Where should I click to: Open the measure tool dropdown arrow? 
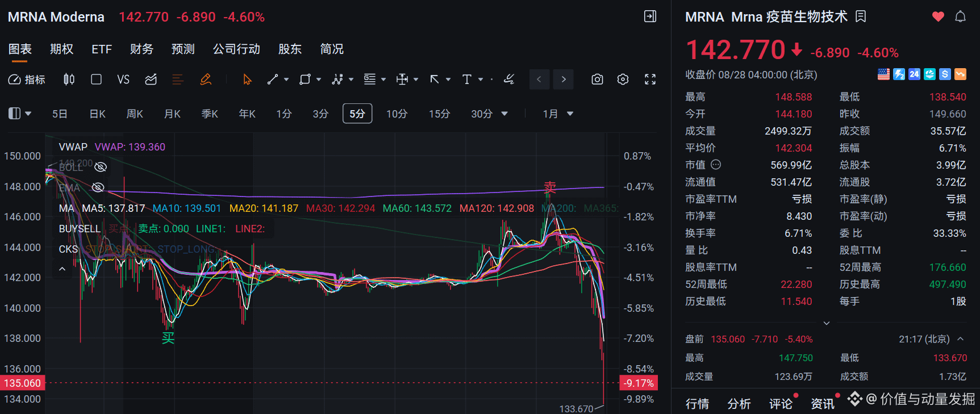tap(416, 80)
